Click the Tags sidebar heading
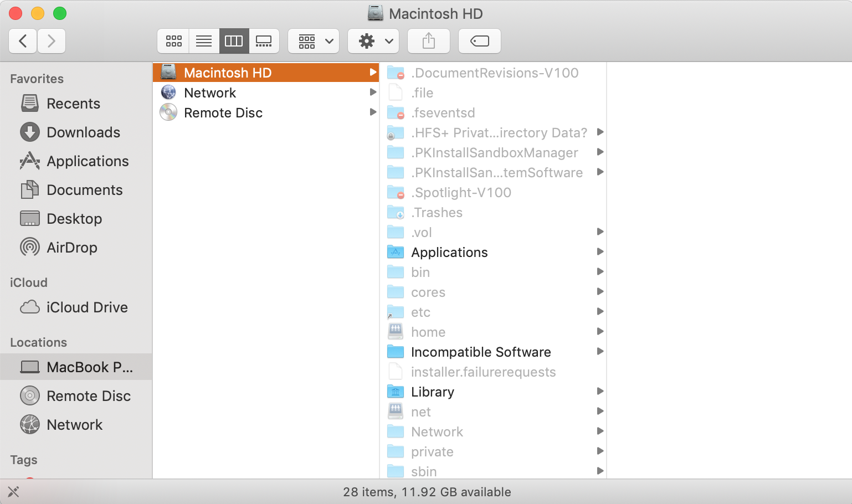This screenshot has height=504, width=852. [x=24, y=460]
